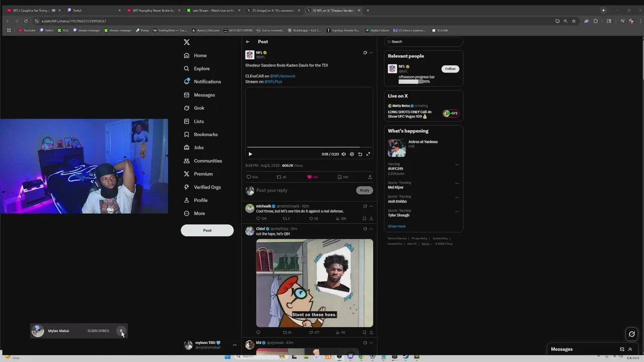Compose new message in Messages drawer
This screenshot has height=362, width=644.
click(622, 349)
